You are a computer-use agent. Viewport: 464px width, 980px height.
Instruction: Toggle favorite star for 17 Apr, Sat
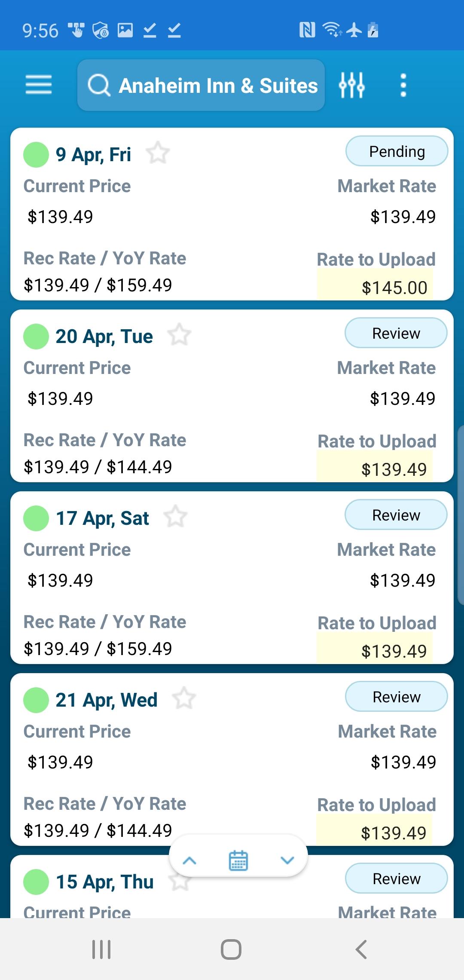175,516
